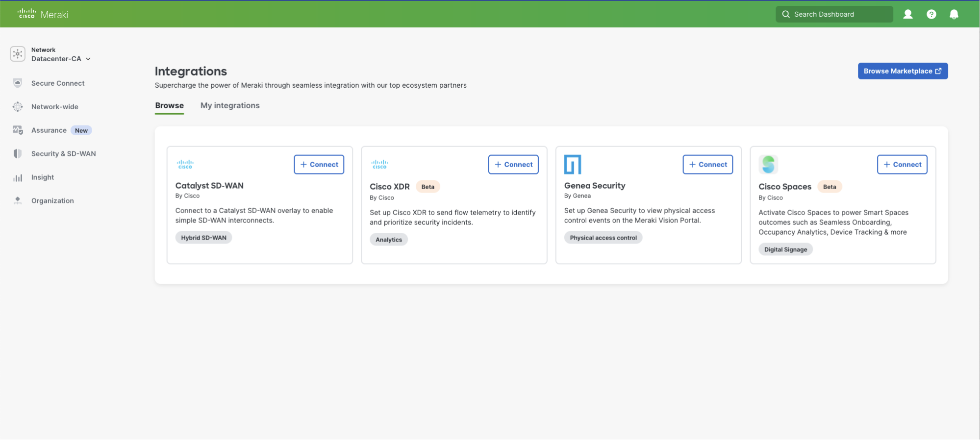
Task: Click the Search Dashboard field
Action: [x=834, y=14]
